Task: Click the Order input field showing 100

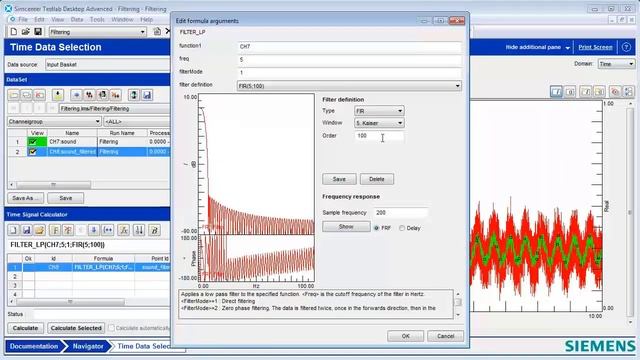Action: 379,136
